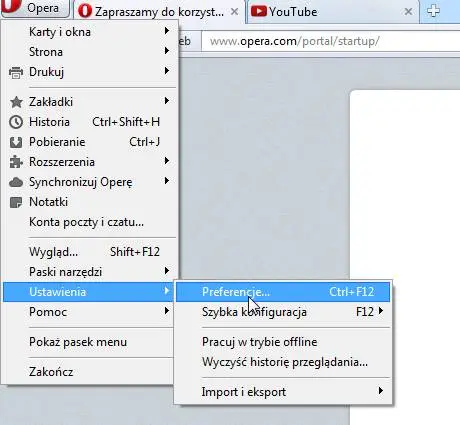Screen dimensions: 460x425
Task: Open the Synchronizuj Operę submenu
Action: pos(90,182)
